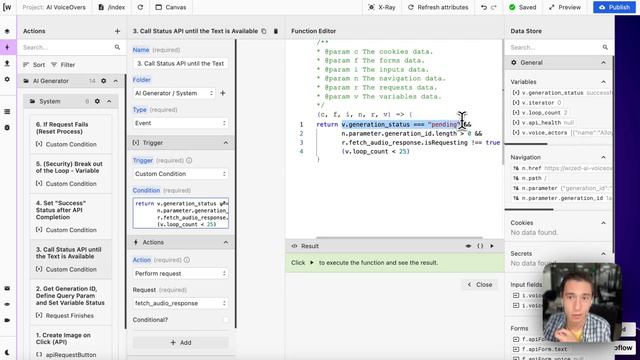Viewport: 640px width, 360px height.
Task: Toggle the Conditional? checkbox
Action: [x=225, y=320]
